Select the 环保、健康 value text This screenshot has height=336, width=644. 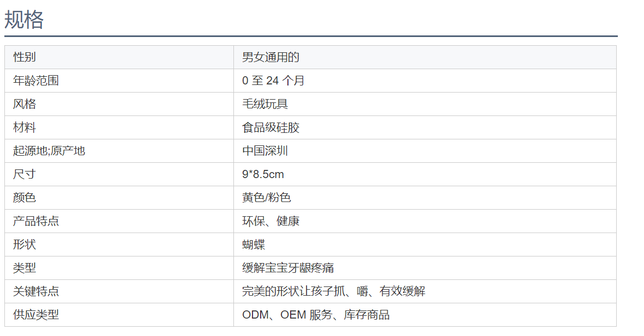click(x=270, y=221)
